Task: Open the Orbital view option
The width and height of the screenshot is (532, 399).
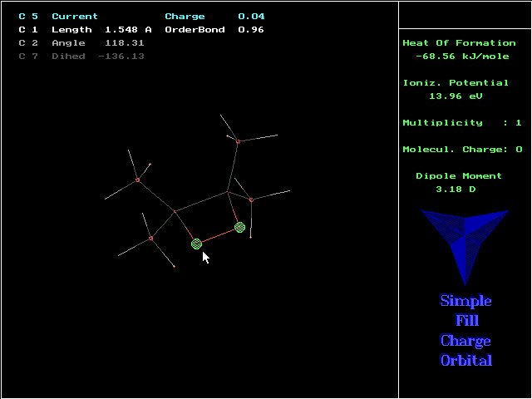Action: 465,361
